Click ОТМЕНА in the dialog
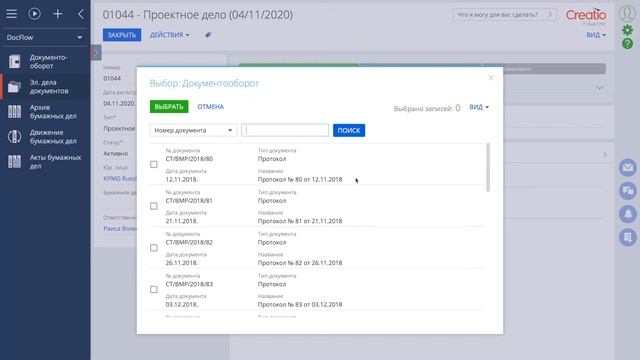 tap(211, 107)
